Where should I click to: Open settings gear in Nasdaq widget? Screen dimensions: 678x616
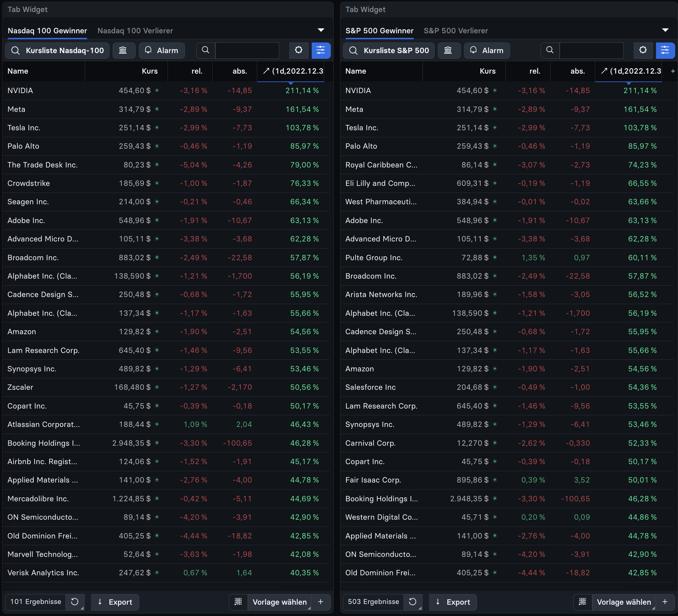pyautogui.click(x=299, y=51)
